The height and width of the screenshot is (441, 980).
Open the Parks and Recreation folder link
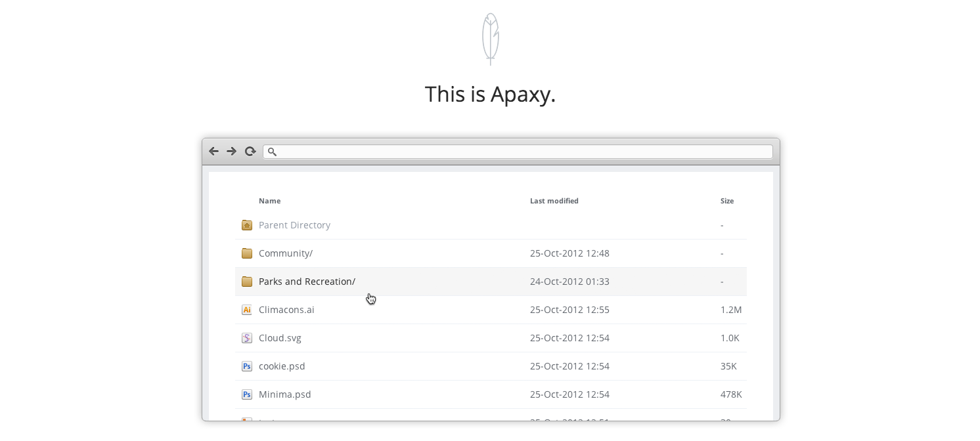coord(307,281)
